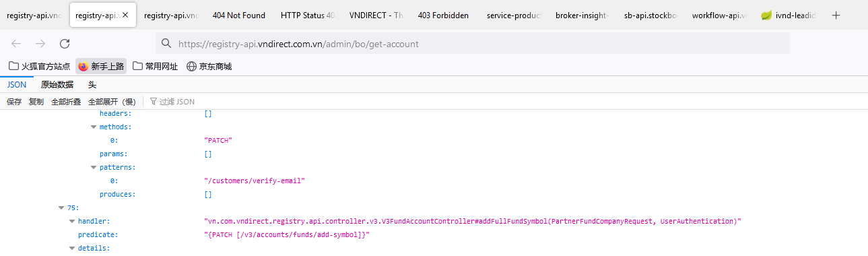Open the 常用网址 bookmark folder

[156, 67]
